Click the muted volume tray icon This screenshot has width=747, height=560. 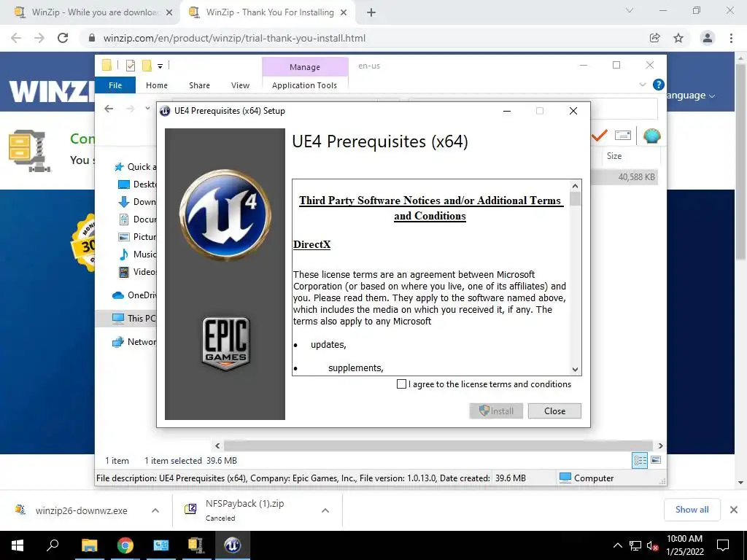click(x=652, y=545)
